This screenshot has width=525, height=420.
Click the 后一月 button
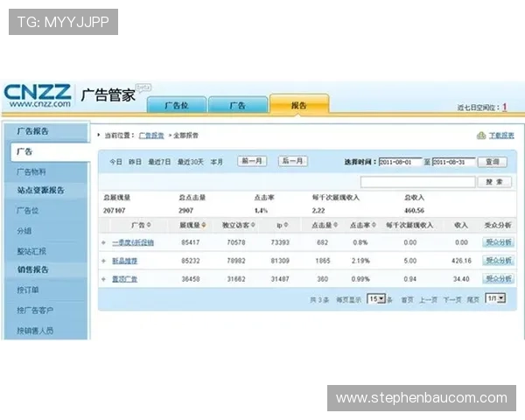tap(292, 161)
